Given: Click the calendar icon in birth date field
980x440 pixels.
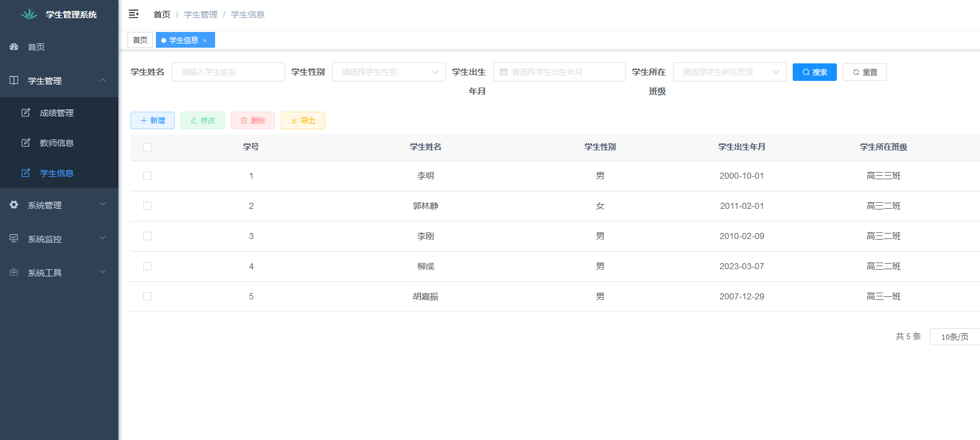Looking at the screenshot, I should point(503,72).
